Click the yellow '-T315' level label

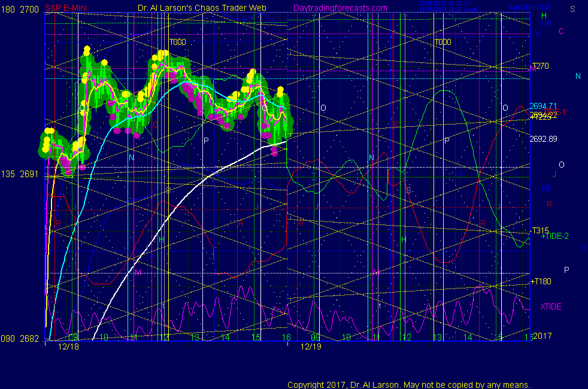point(539,230)
